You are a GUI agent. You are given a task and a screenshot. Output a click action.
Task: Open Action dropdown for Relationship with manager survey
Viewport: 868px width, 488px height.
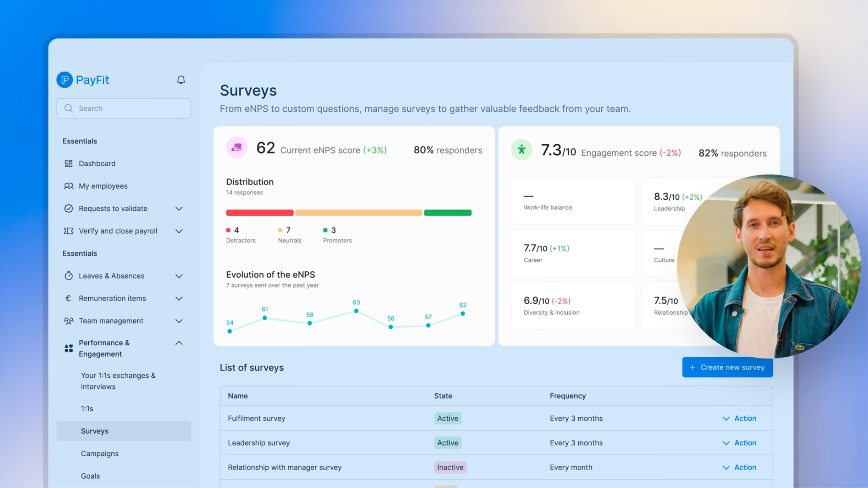pos(739,467)
